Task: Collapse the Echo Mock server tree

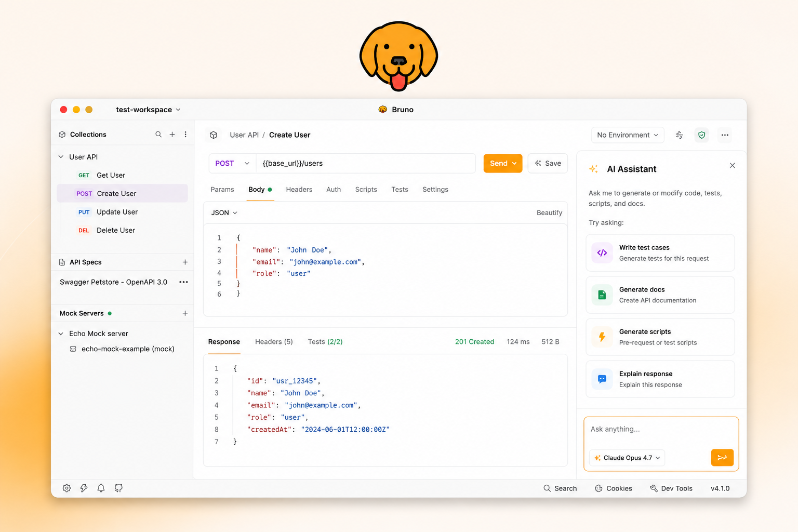Action: point(61,334)
